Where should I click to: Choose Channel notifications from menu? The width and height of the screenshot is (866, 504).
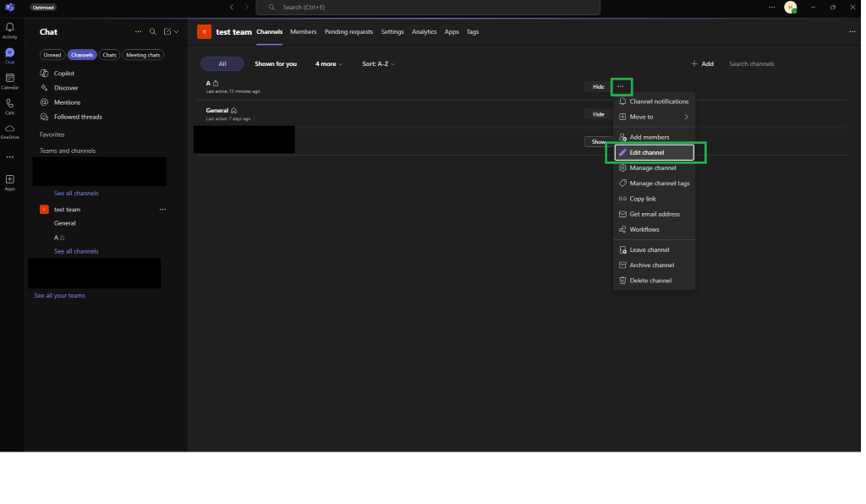(654, 101)
